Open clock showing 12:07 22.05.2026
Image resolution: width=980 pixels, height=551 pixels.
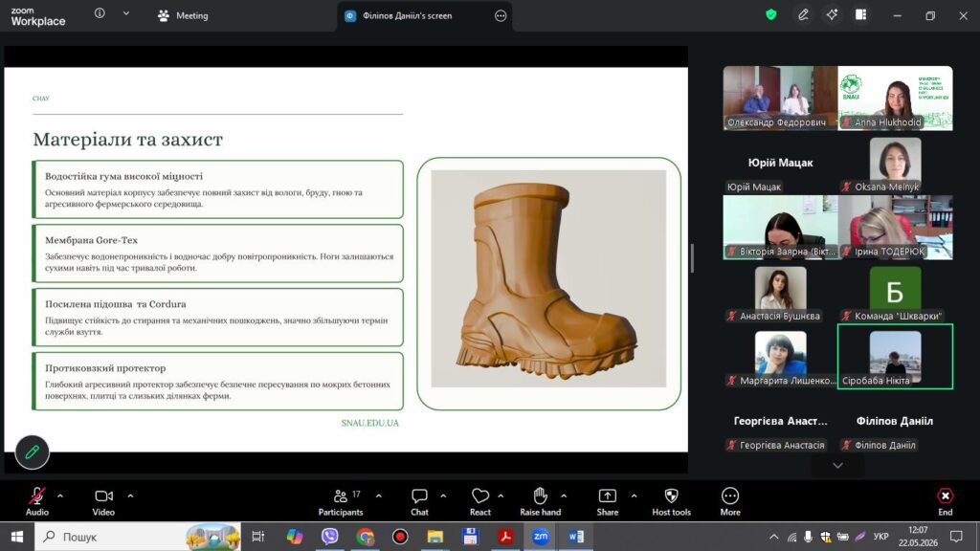pos(918,537)
